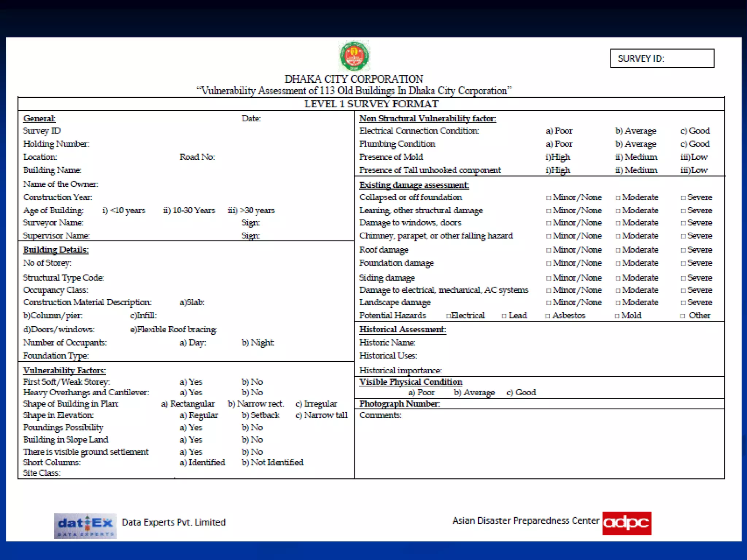The width and height of the screenshot is (747, 560).
Task: Check Moderate for Roof damage
Action: click(x=618, y=250)
